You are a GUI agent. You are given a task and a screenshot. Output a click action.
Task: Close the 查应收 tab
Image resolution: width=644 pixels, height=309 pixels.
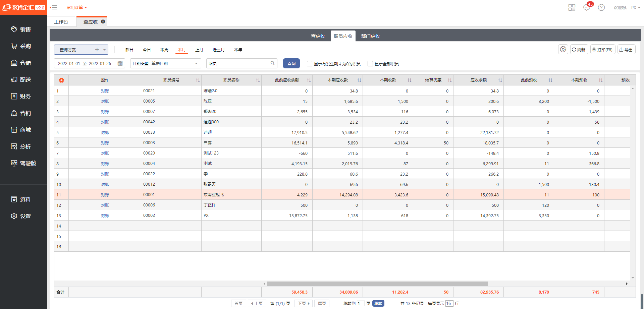[103, 21]
